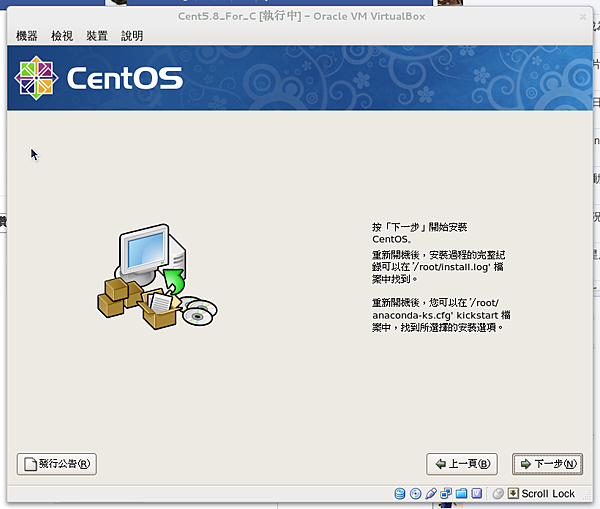Click the Scroll Lock host key label

pyautogui.click(x=548, y=494)
